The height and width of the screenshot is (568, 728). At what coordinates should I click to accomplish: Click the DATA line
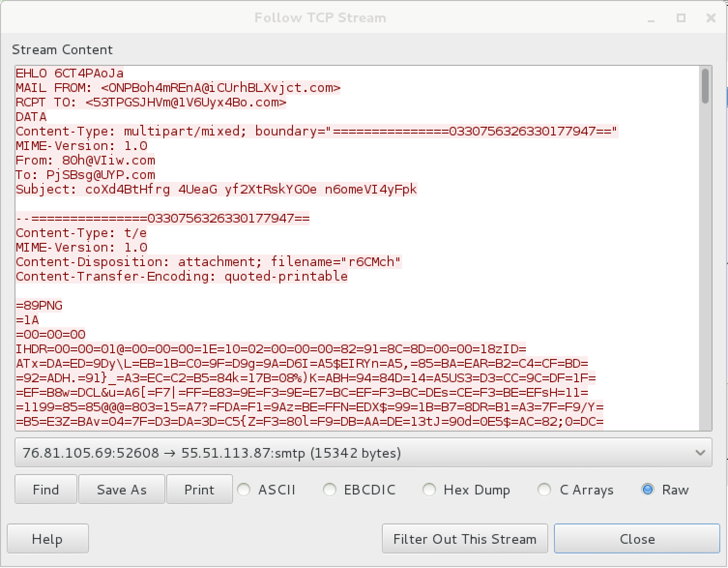31,117
